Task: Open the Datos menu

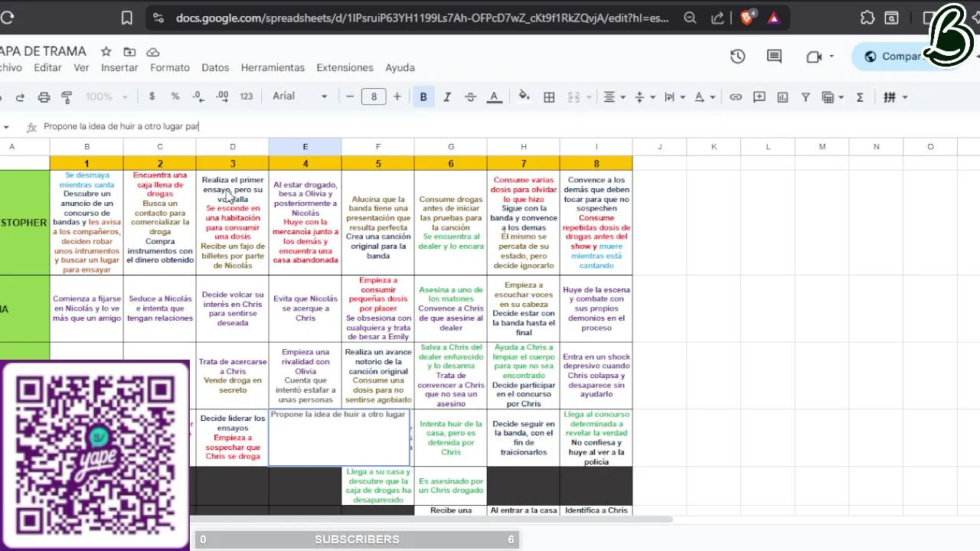Action: click(x=215, y=67)
